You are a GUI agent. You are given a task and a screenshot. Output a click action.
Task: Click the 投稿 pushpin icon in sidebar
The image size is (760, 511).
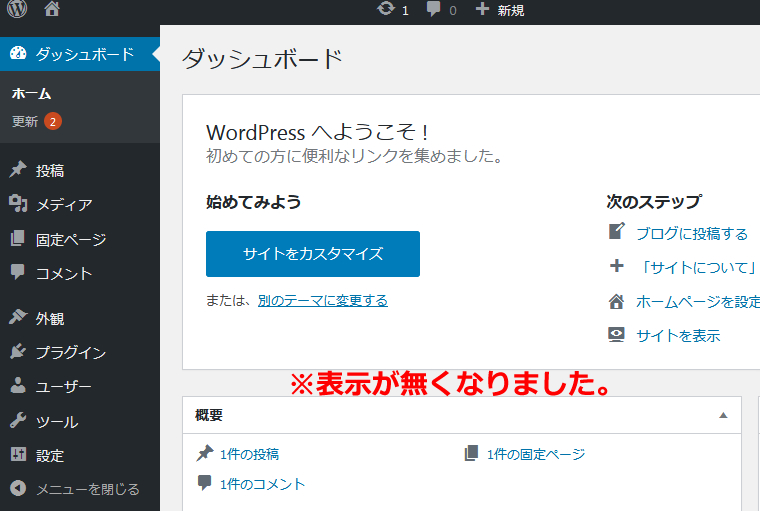(x=18, y=169)
